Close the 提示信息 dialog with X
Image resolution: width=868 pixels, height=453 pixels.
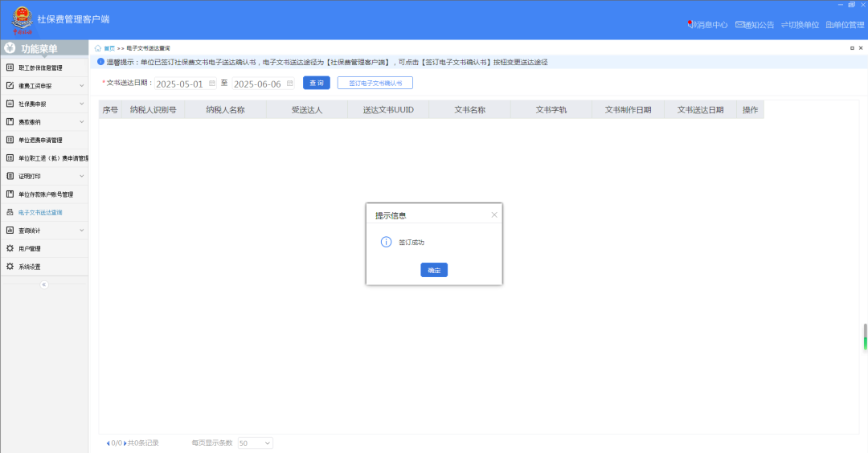(494, 214)
